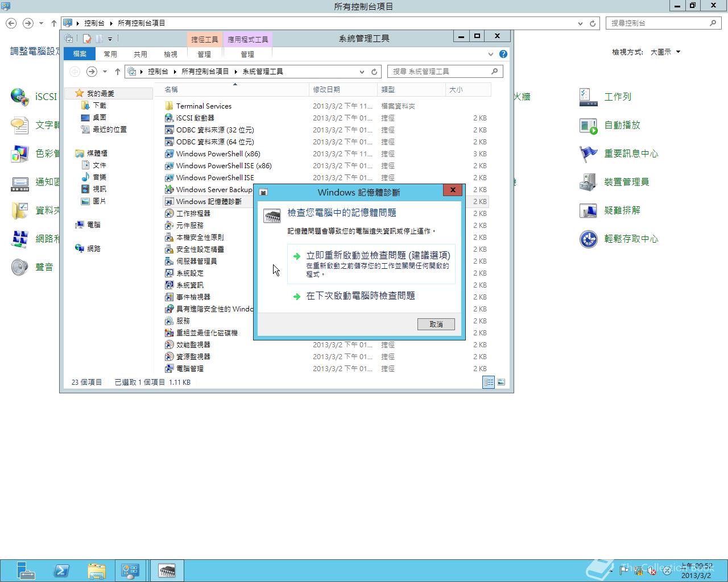Switch to 檢視 ribbon tab
The height and width of the screenshot is (582, 728).
pyautogui.click(x=171, y=54)
